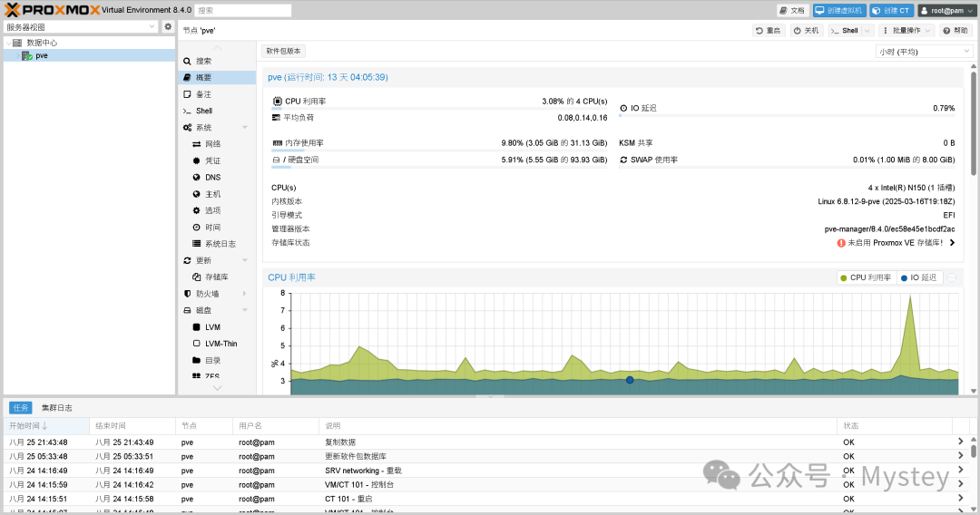
Task: Expand arrow on the 复制数据 task row
Action: 960,442
